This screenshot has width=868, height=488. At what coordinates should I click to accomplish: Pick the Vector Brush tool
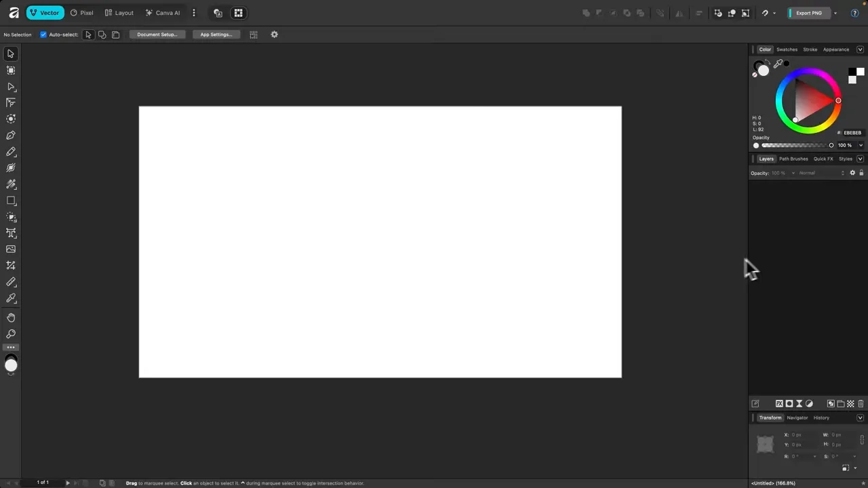pyautogui.click(x=11, y=167)
